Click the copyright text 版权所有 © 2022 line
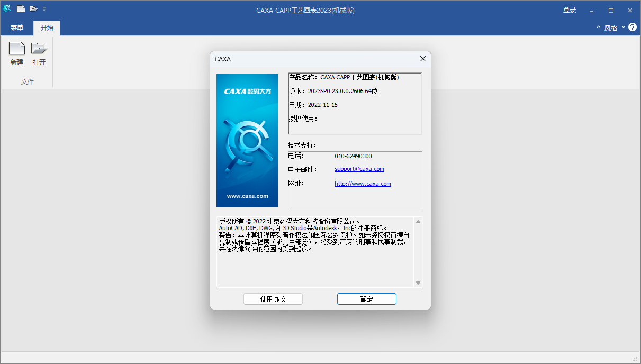The image size is (641, 364). point(290,221)
